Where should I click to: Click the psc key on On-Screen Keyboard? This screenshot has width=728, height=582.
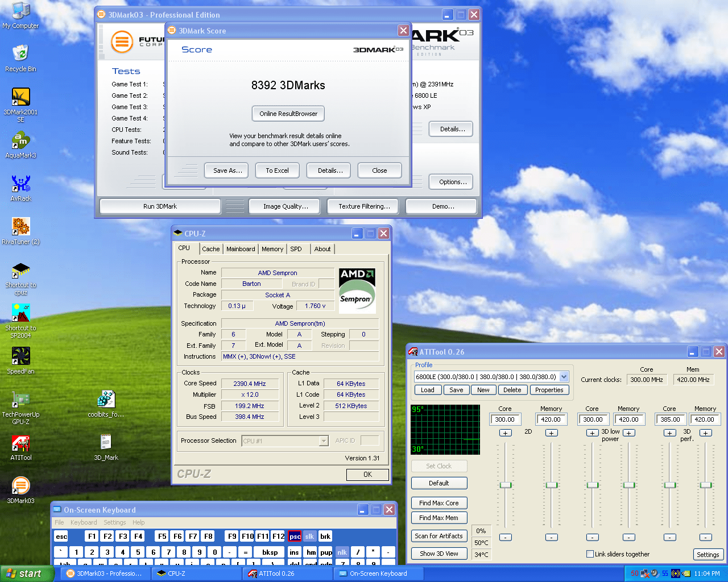click(295, 536)
